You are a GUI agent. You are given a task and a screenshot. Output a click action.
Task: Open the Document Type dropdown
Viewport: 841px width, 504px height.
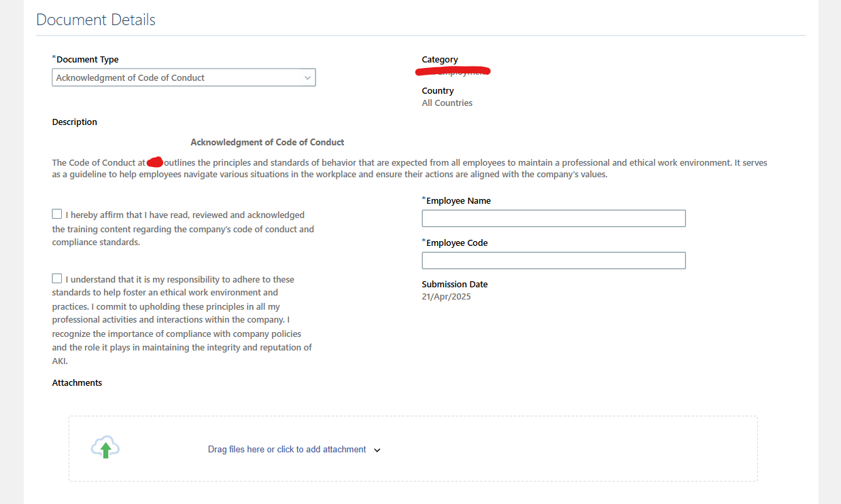[x=184, y=77]
